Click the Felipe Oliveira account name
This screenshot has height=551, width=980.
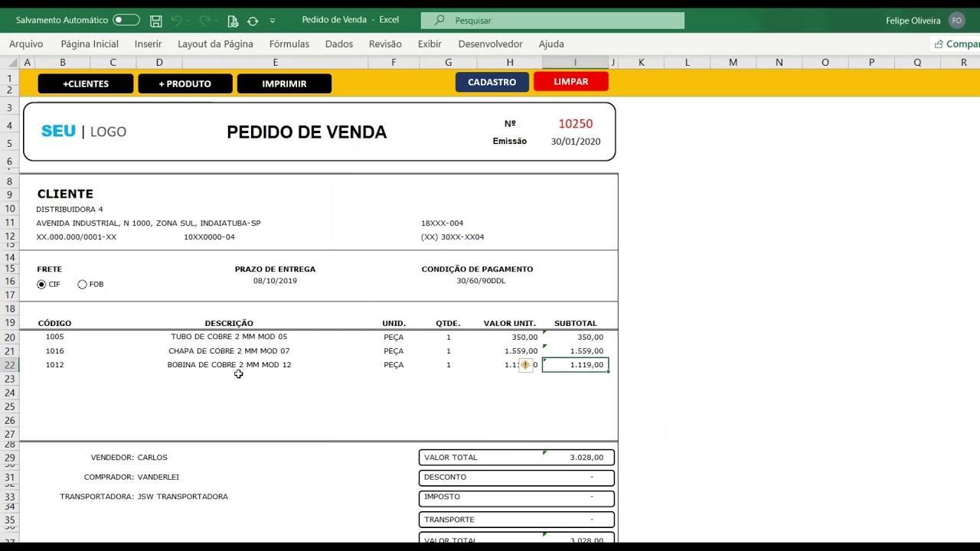[x=913, y=21]
